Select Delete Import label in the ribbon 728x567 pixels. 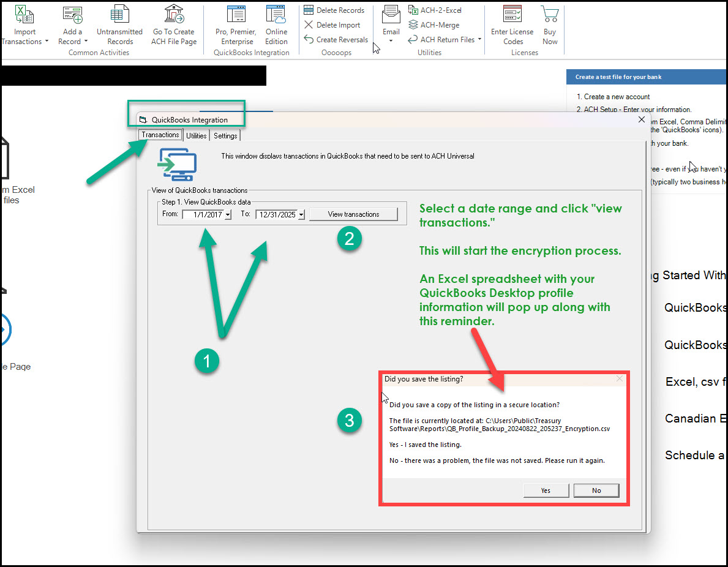pos(338,25)
